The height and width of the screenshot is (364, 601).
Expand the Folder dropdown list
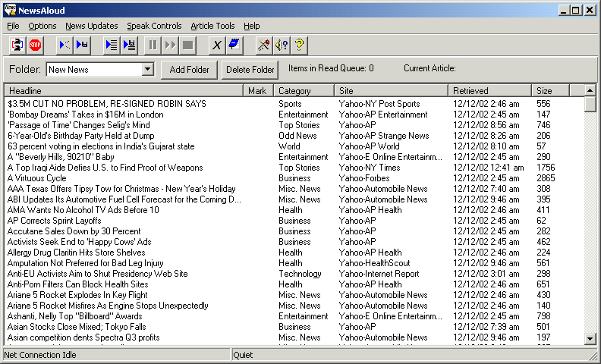coord(148,70)
